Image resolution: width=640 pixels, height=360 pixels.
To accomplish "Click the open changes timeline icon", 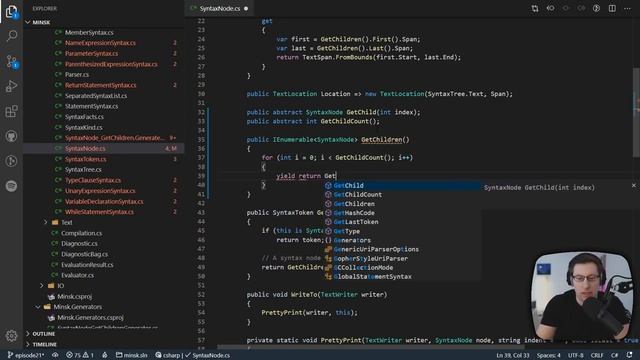I will click(x=596, y=8).
